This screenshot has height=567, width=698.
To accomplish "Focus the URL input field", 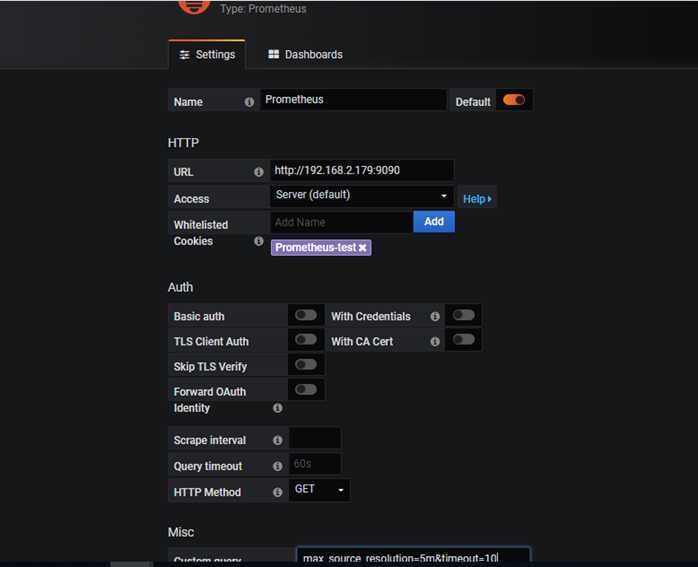I will pyautogui.click(x=361, y=170).
